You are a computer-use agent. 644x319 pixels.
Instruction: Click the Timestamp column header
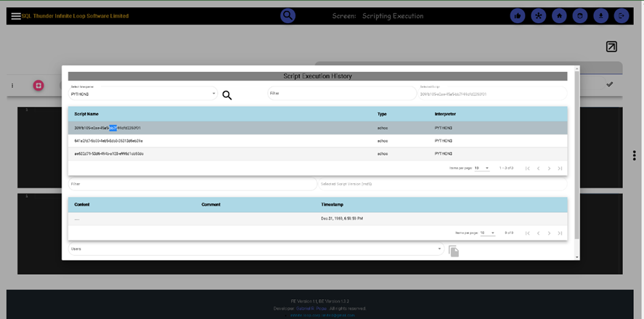[333, 204]
